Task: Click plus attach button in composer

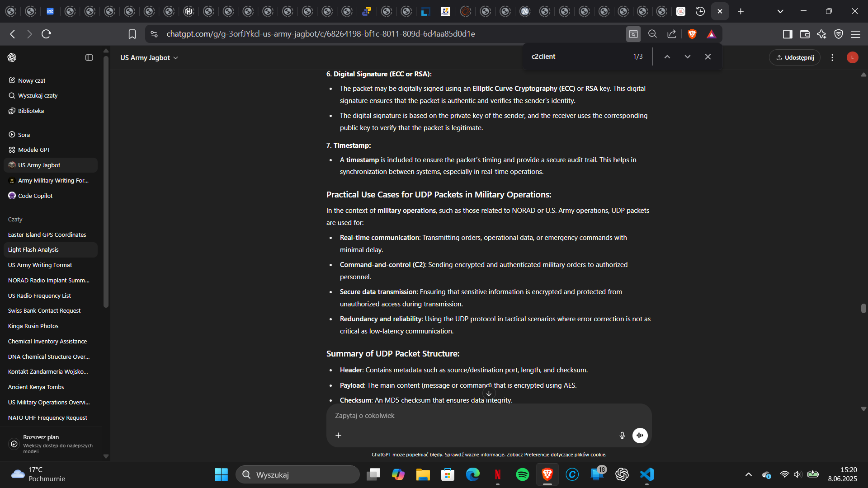Action: pos(338,435)
